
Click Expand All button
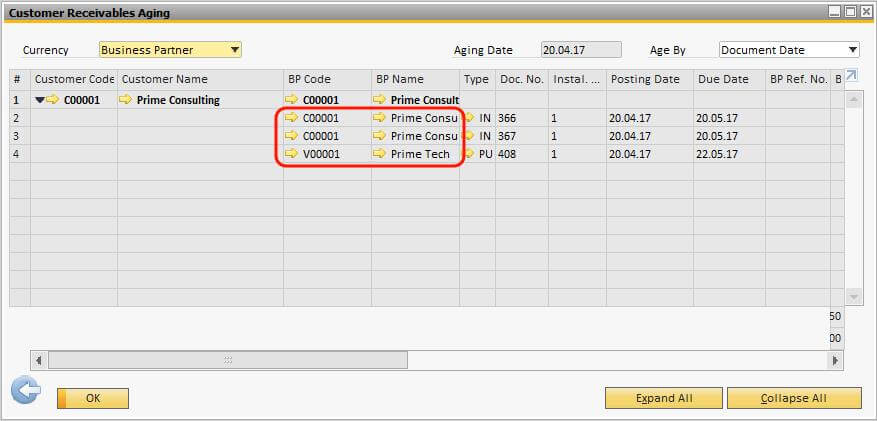coord(664,398)
